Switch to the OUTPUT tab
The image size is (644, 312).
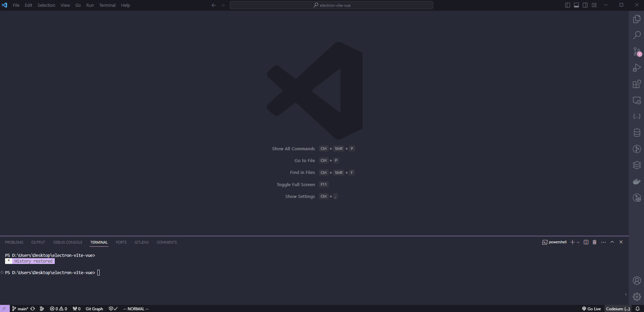click(x=38, y=242)
